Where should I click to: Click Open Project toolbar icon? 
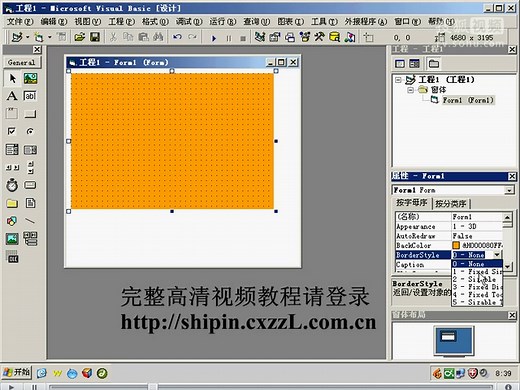pos(79,37)
